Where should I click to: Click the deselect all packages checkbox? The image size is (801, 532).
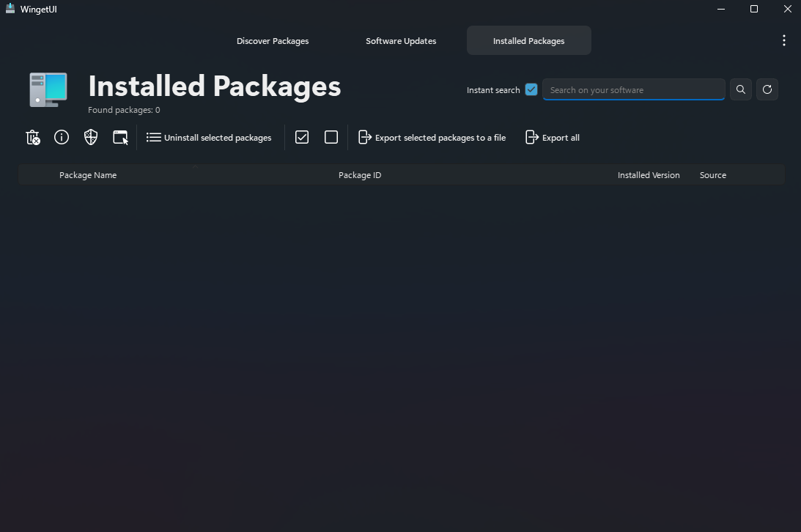pyautogui.click(x=331, y=137)
